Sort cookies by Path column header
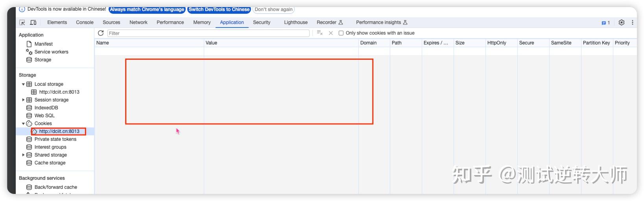 [406, 43]
